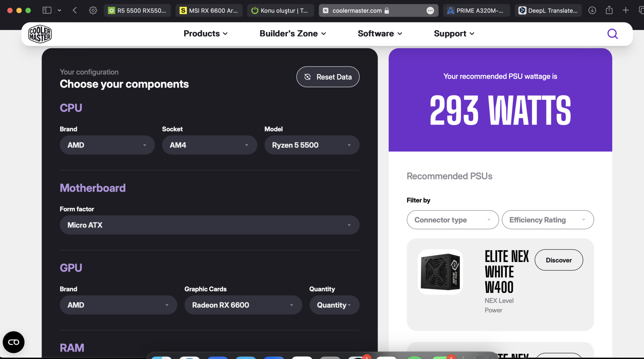Open the CPU Model Ryzen 5 5500 dropdown
This screenshot has height=359, width=644.
coord(312,145)
